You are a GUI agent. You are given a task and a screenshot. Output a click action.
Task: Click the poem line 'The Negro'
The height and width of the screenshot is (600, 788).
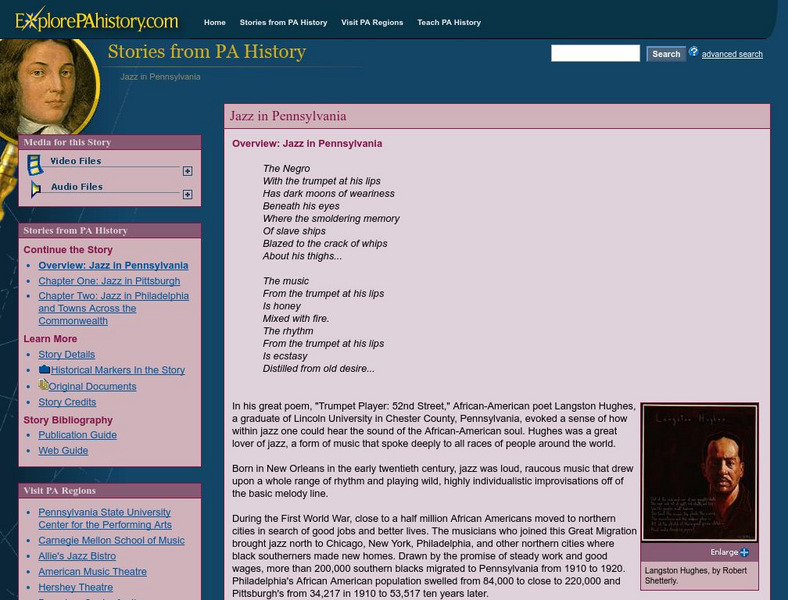coord(286,168)
